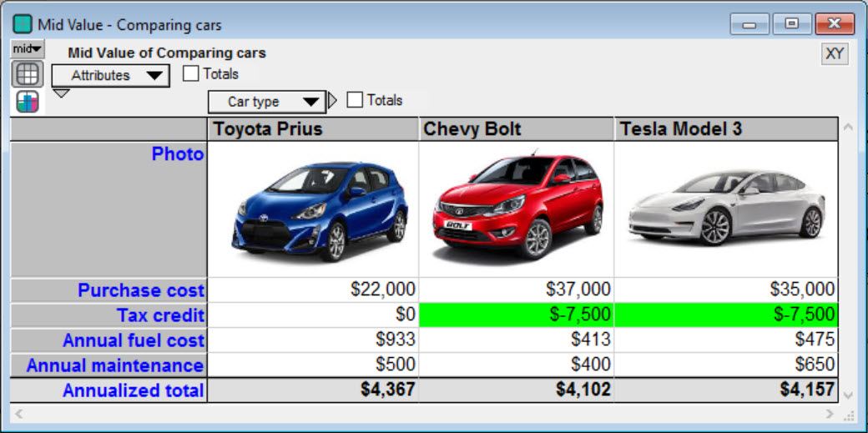
Task: Click the Annual maintenance row label
Action: coord(108,365)
